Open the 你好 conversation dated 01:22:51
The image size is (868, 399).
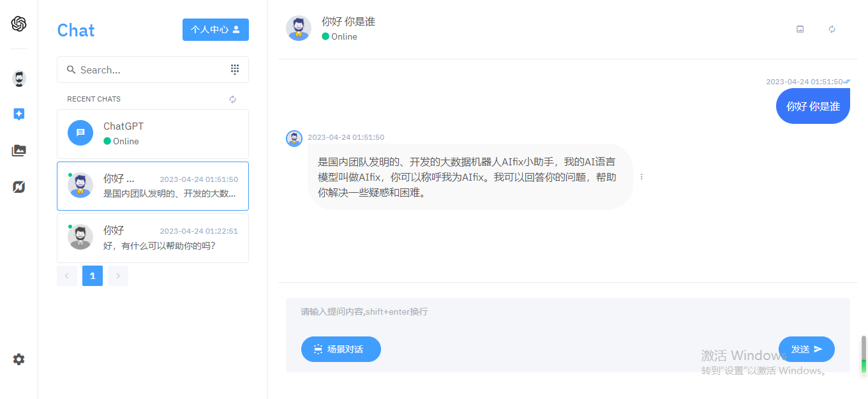click(x=153, y=237)
